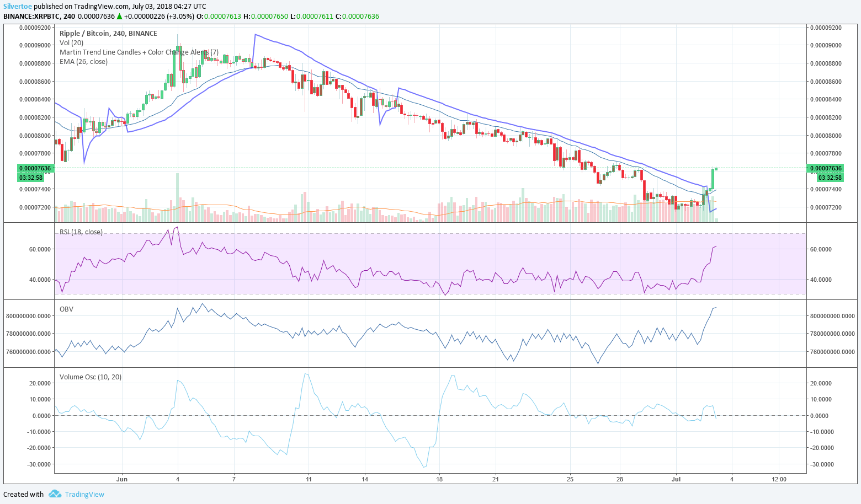Screen dimensions: 861x504
Task: Select the Ripple / Bitcoin, 240, BINANCE legend
Action: pos(108,33)
